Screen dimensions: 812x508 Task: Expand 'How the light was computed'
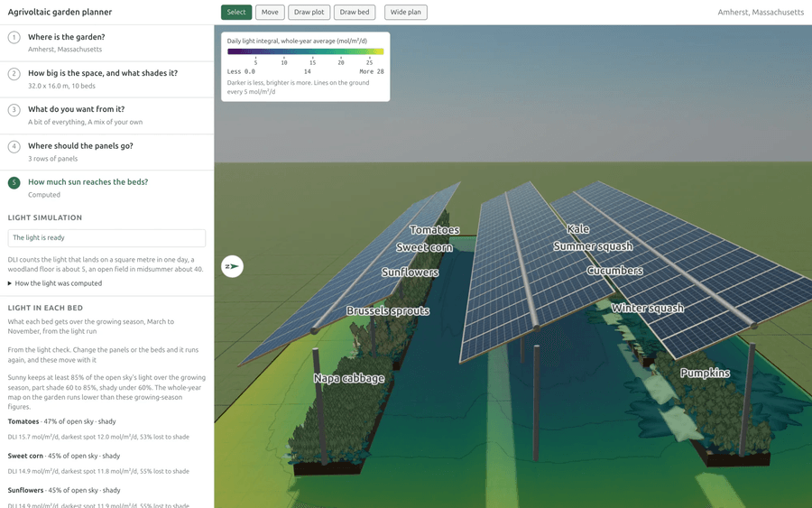(x=55, y=283)
